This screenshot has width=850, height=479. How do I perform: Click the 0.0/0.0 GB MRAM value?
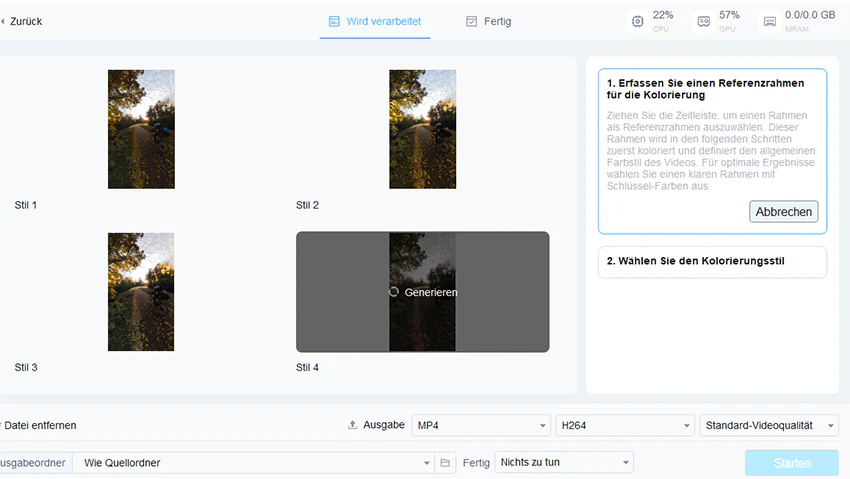coord(810,15)
